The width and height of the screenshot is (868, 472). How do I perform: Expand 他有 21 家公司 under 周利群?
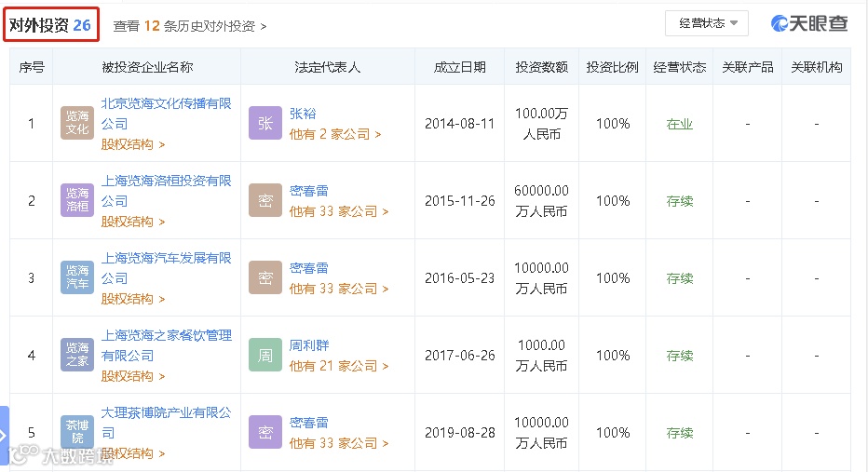(339, 366)
